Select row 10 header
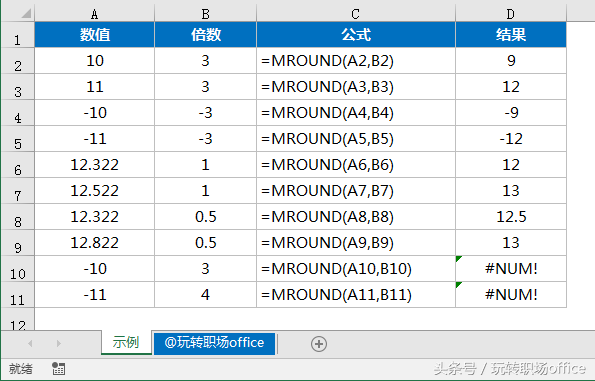Image resolution: width=595 pixels, height=381 pixels. pyautogui.click(x=17, y=269)
